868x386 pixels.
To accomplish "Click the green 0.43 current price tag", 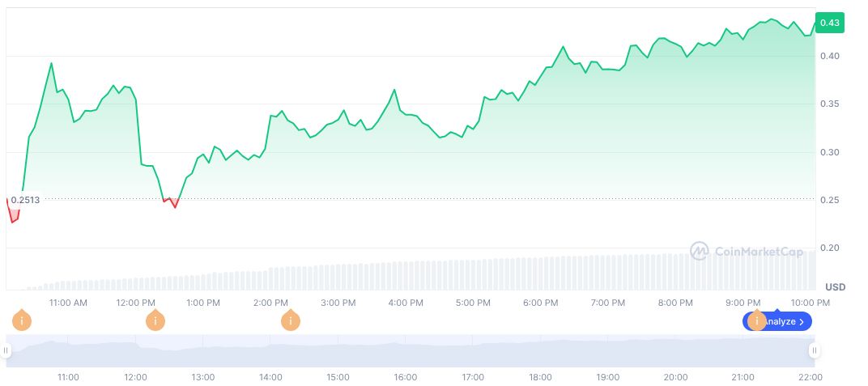I will coord(829,23).
